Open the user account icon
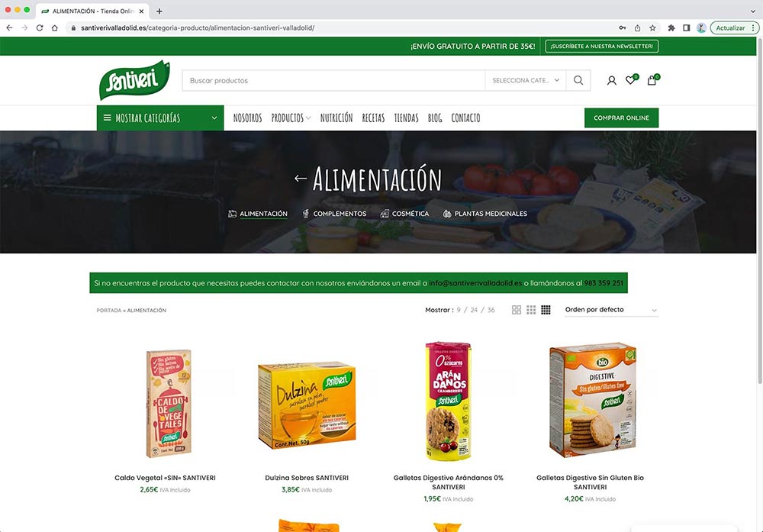This screenshot has height=532, width=763. point(612,81)
